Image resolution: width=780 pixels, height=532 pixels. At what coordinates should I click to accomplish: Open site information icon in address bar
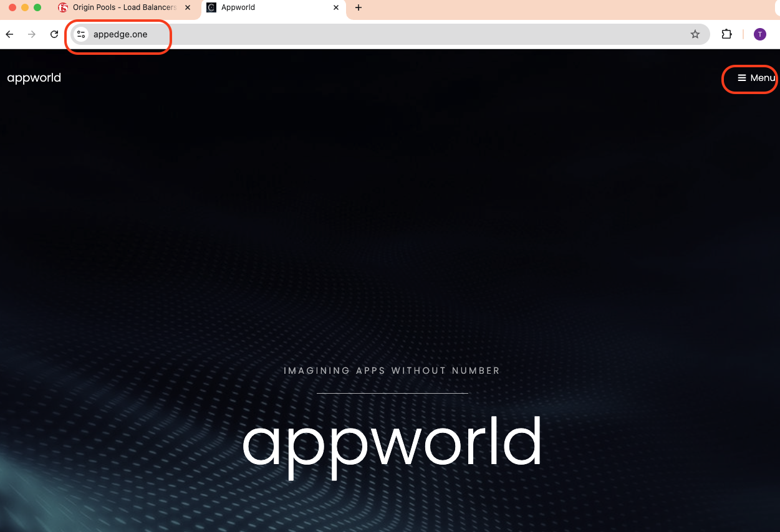pos(81,34)
